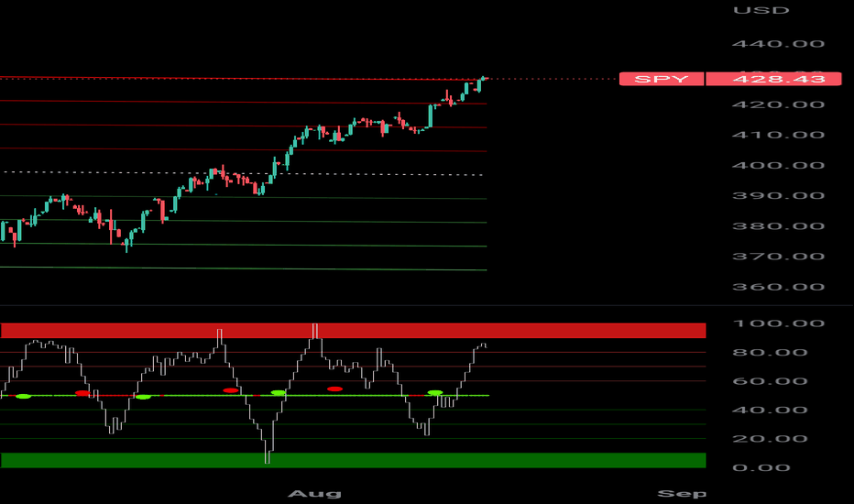This screenshot has width=854, height=504.
Task: Select the green oversold band of the oscillator
Action: tap(353, 460)
